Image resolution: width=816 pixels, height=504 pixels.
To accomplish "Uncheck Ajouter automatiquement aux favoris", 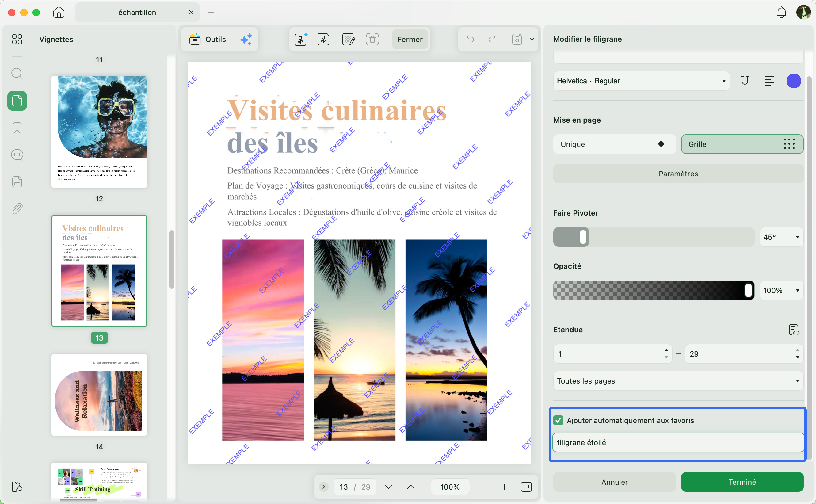I will point(558,420).
